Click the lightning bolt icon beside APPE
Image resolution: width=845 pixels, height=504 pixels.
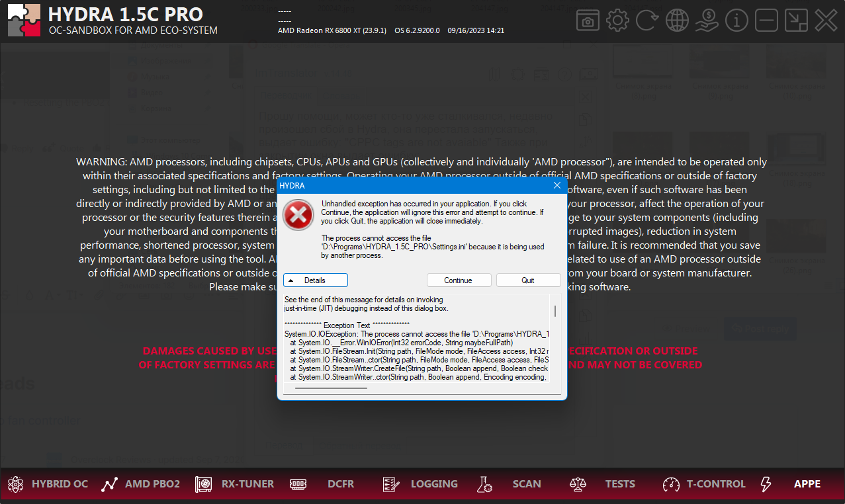pyautogui.click(x=766, y=484)
